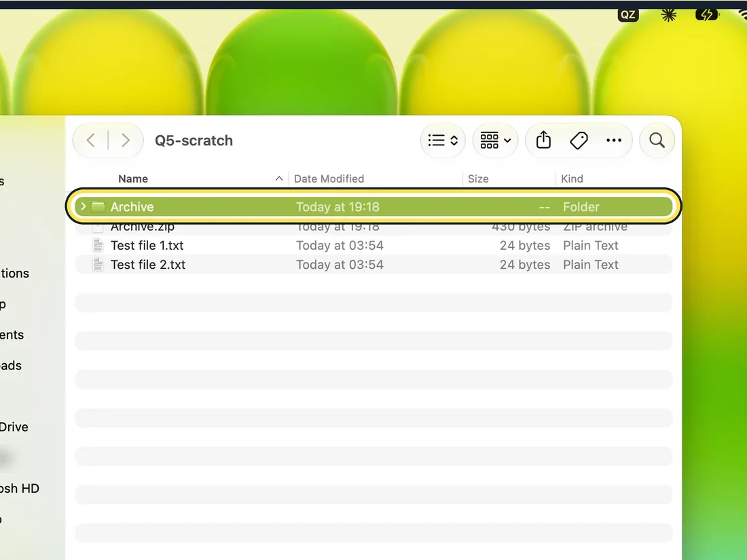Go forward using the right chevron button
Screen dimensions: 747x560
(126, 141)
